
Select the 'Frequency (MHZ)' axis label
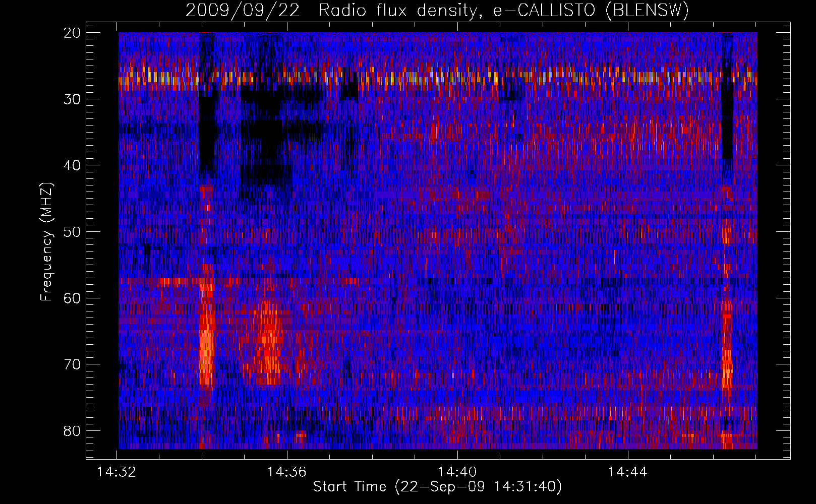pos(46,242)
